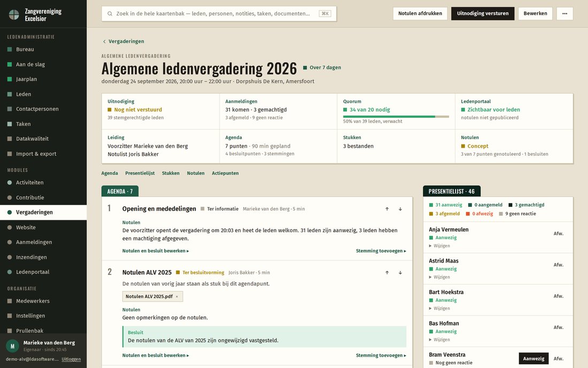
Task: Click Uitloggen link
Action: tap(71, 359)
